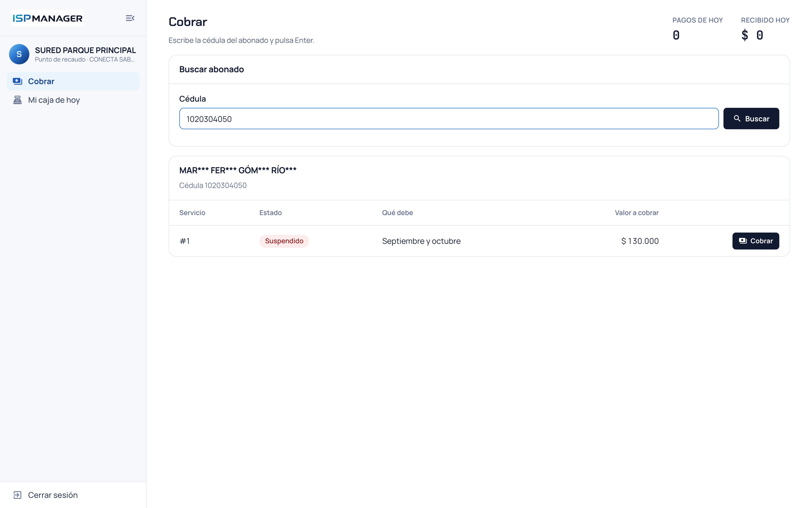Click the ISPManager logo

click(47, 18)
